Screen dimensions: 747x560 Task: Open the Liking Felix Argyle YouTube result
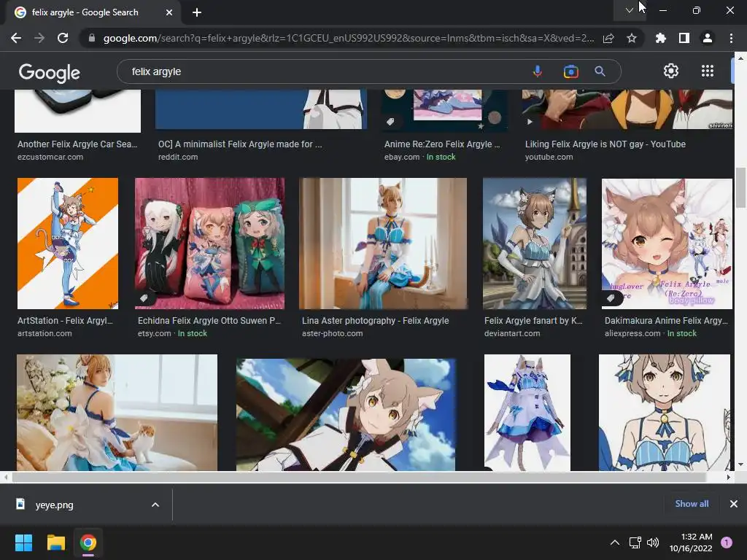point(605,144)
